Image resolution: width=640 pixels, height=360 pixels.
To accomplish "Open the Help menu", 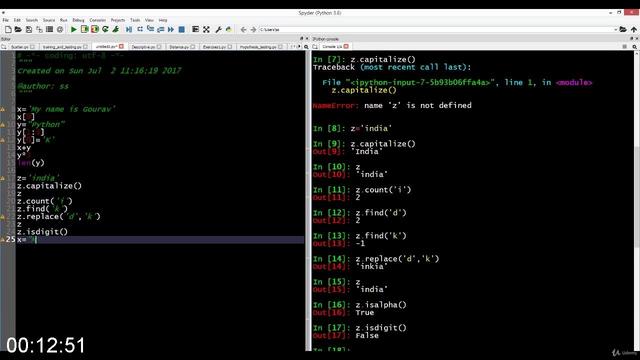I will (x=163, y=20).
